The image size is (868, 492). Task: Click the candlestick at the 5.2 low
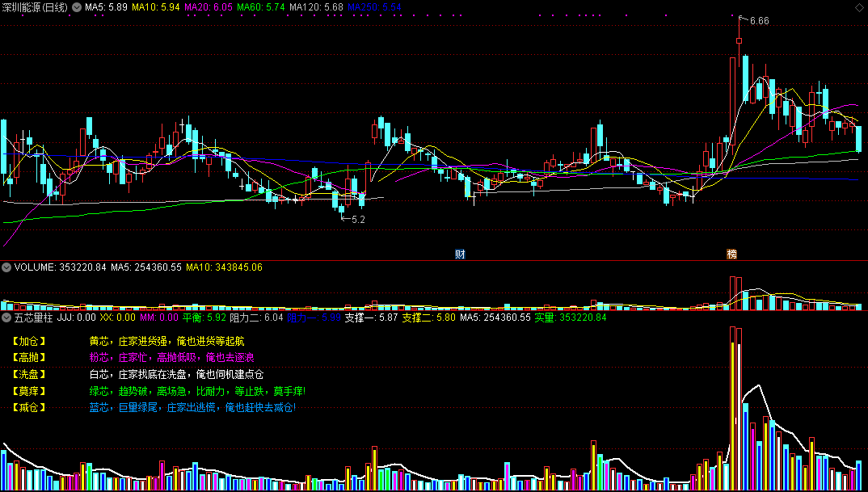point(342,209)
